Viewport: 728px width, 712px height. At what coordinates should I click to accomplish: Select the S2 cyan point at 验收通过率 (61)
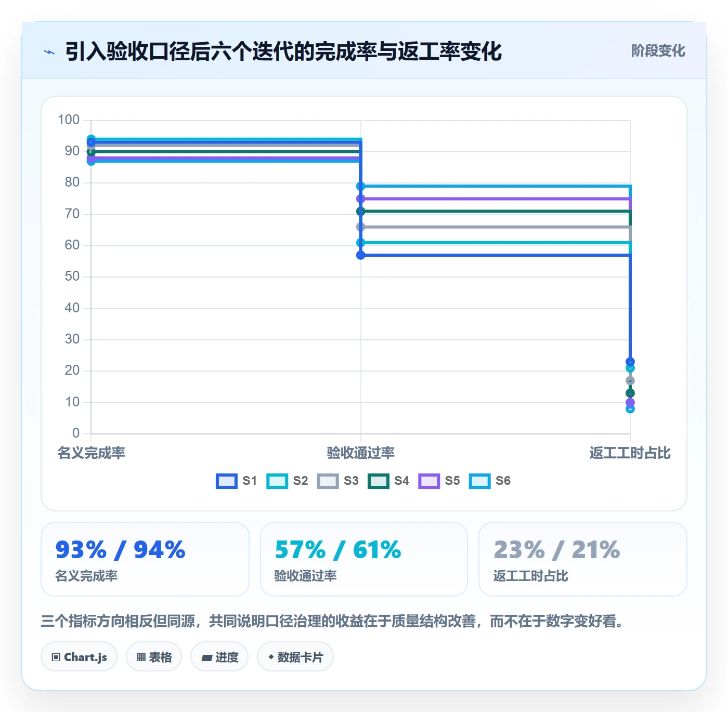(361, 243)
